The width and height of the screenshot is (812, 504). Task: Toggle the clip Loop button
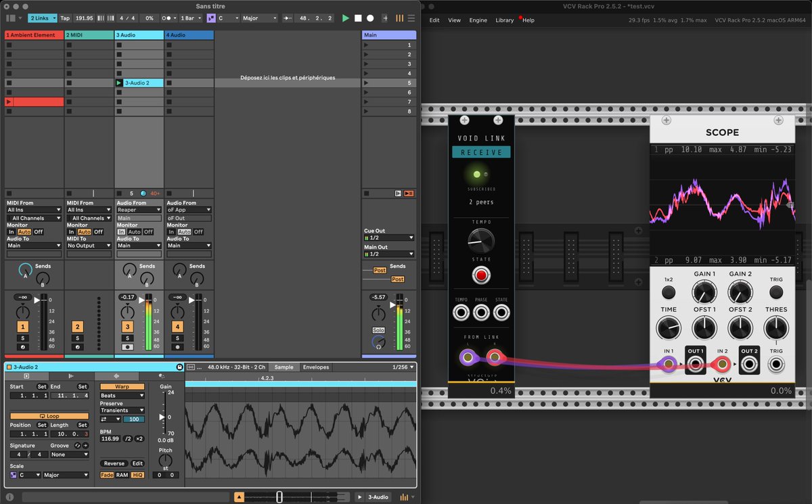pos(49,416)
